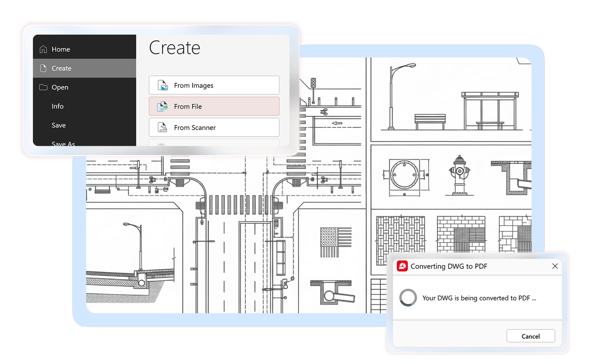
Task: Click the From Scanner icon
Action: tap(163, 128)
